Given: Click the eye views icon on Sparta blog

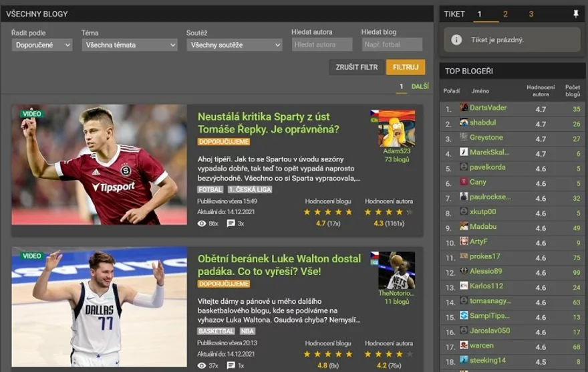Looking at the screenshot, I should point(202,223).
